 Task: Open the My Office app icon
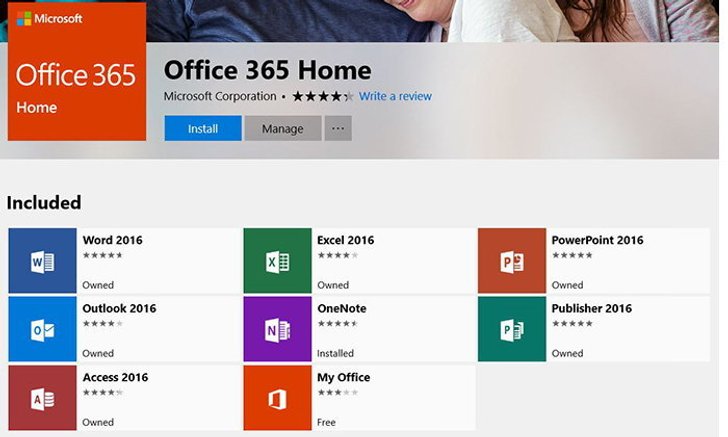click(277, 398)
